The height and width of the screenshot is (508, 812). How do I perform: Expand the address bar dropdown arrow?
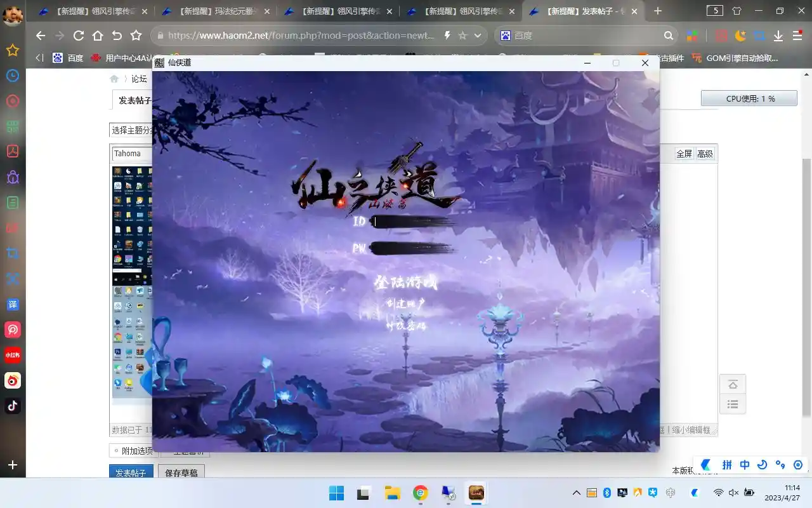[x=478, y=36]
